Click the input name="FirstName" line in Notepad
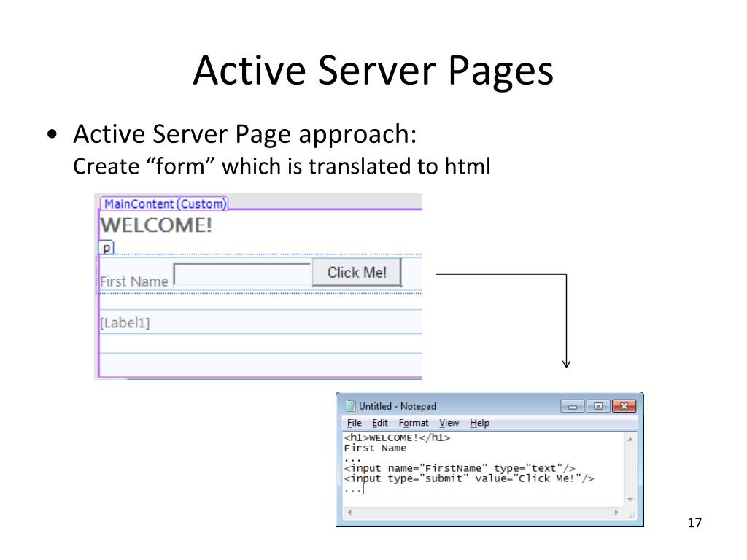 pos(460,468)
